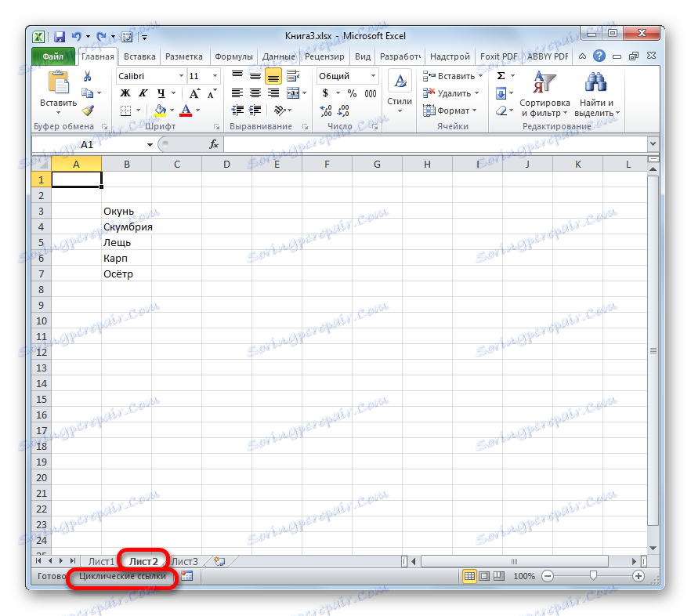Open the font size 11 dropdown
The height and width of the screenshot is (616, 691).
(215, 76)
